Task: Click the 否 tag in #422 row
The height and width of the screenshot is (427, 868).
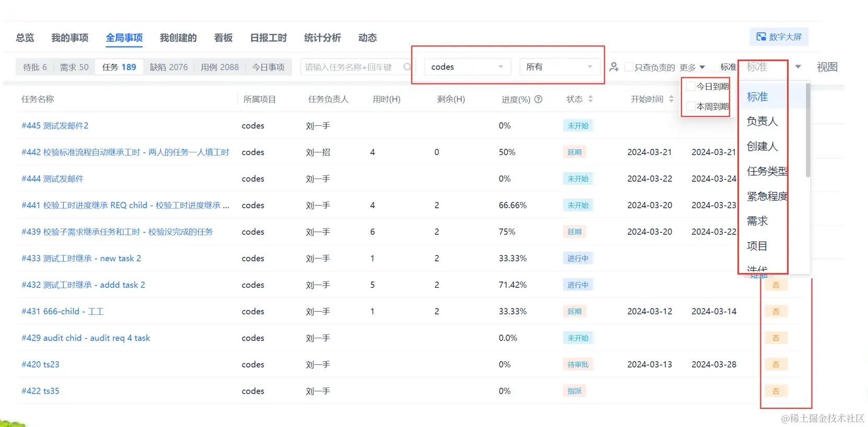Action: click(x=776, y=391)
